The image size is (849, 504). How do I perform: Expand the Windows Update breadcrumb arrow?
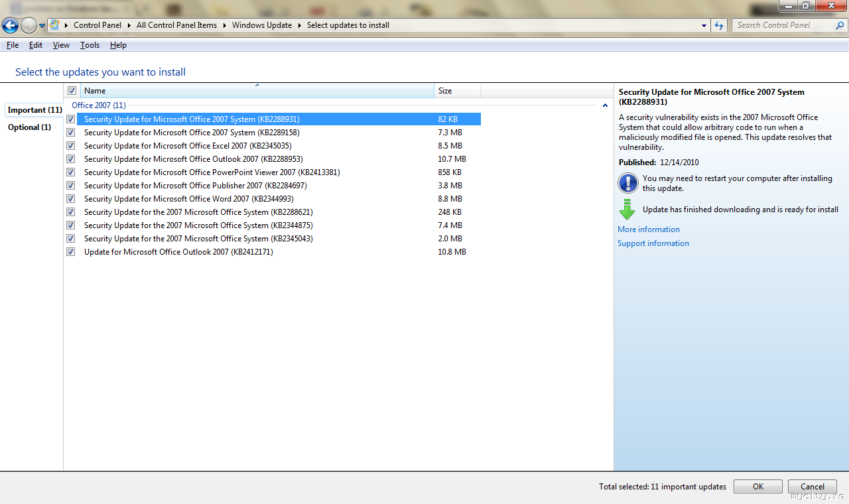300,25
